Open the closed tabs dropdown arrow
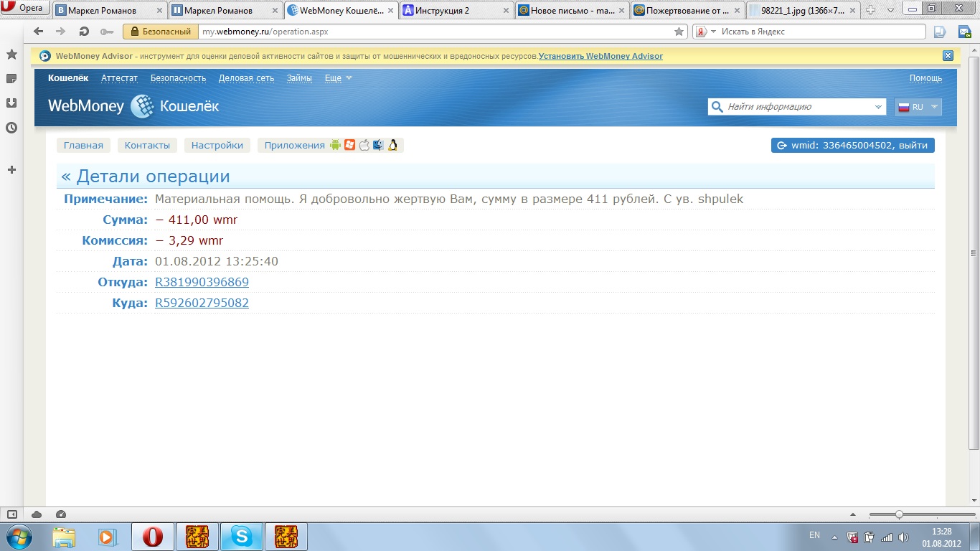Viewport: 980px width, 551px height. tap(890, 10)
